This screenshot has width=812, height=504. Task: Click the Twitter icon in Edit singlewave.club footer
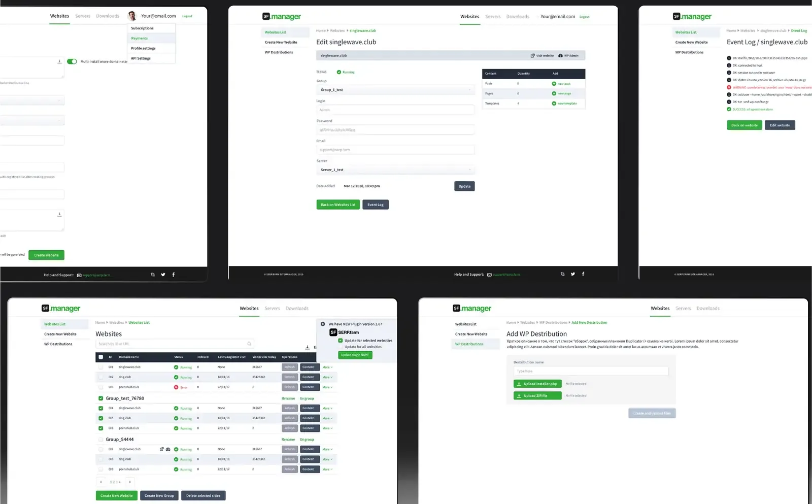573,274
